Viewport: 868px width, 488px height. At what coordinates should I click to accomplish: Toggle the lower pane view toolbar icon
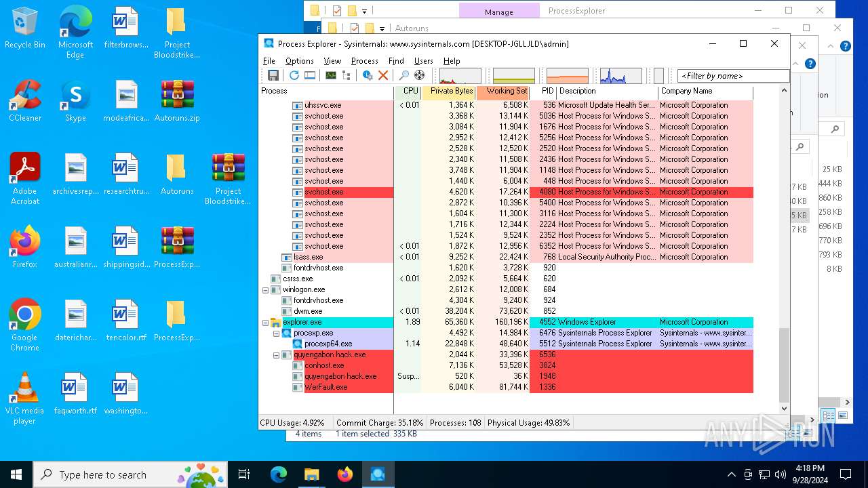pyautogui.click(x=310, y=75)
